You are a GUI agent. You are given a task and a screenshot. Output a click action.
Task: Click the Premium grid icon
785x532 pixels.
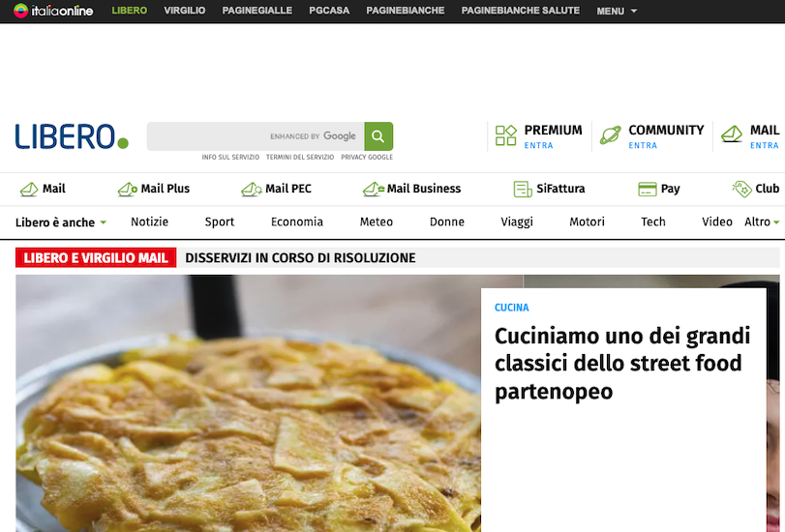505,135
